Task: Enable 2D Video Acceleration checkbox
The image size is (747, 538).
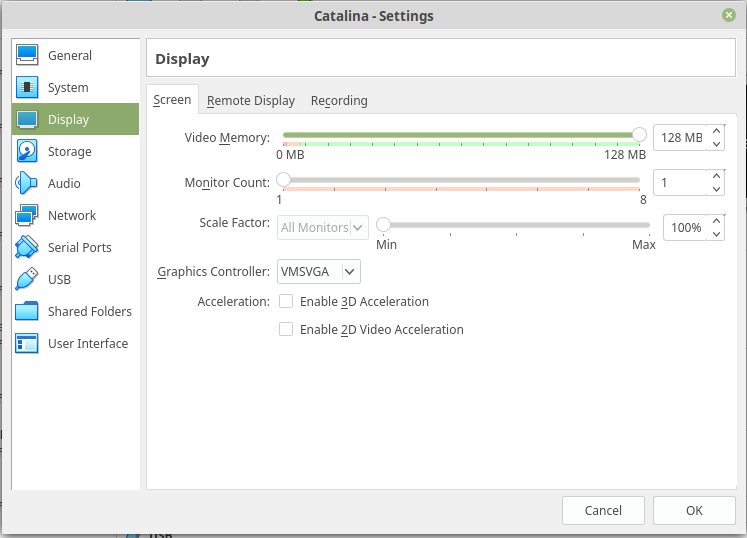Action: click(x=286, y=330)
